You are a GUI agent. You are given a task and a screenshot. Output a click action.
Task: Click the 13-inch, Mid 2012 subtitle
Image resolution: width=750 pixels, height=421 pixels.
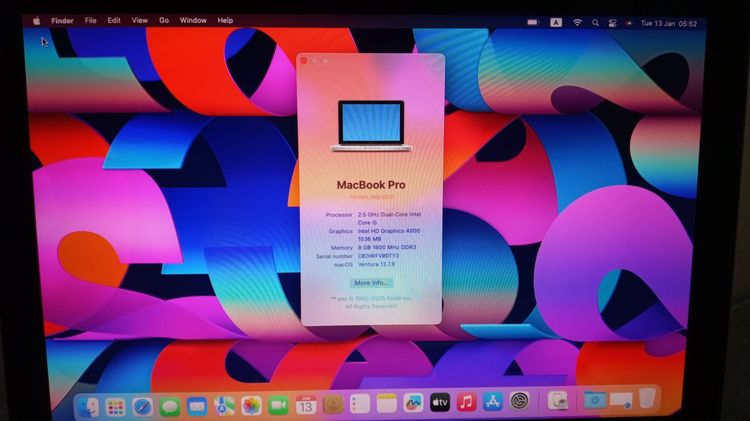click(371, 197)
